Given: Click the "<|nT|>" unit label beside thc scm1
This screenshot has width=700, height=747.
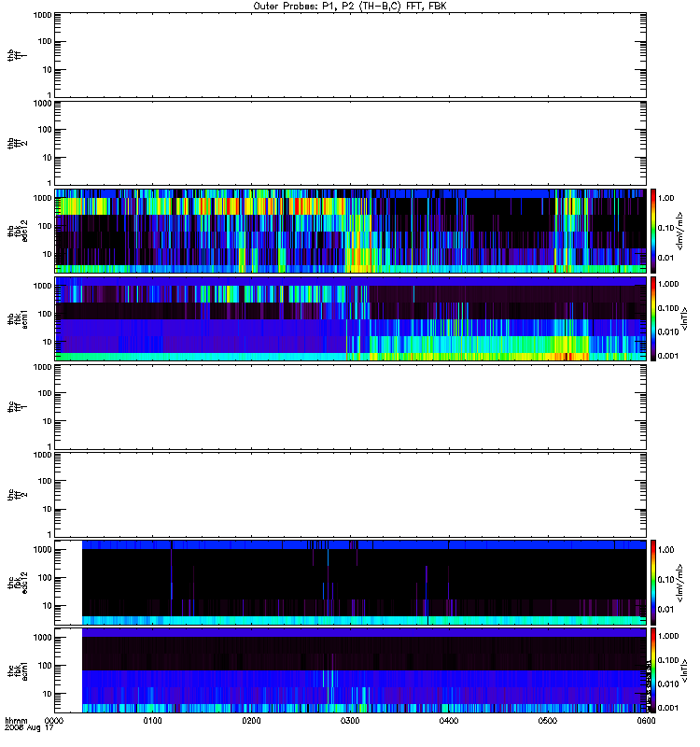Looking at the screenshot, I should [684, 670].
